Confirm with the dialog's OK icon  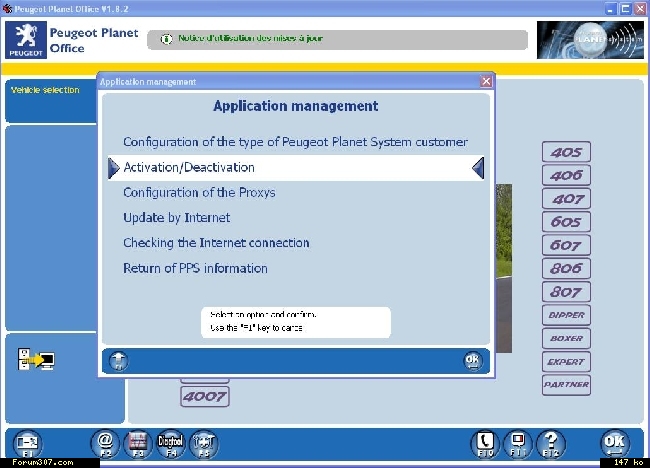[472, 361]
